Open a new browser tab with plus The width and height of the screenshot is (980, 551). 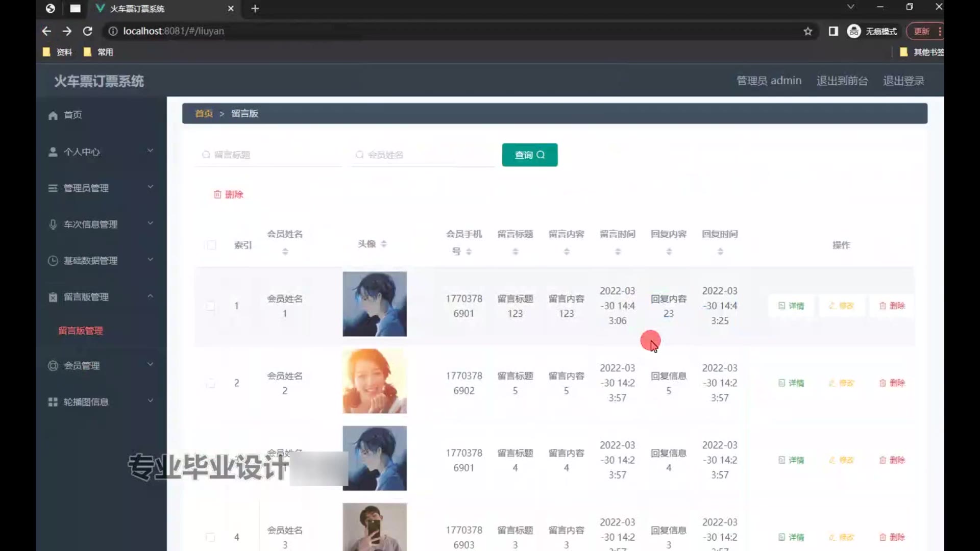[255, 9]
